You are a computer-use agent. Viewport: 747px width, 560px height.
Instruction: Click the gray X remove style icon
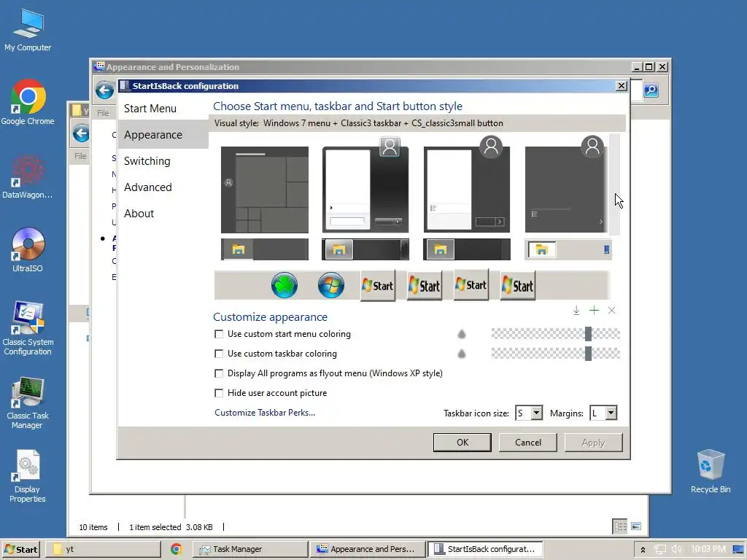coord(612,311)
